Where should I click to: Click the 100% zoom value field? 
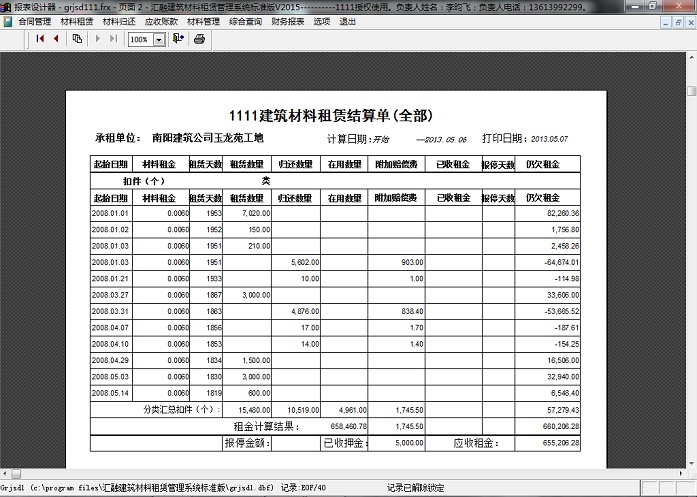(141, 40)
